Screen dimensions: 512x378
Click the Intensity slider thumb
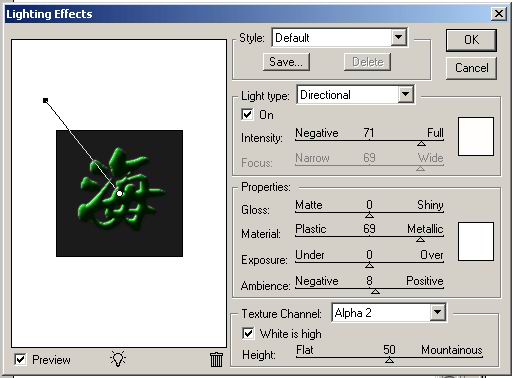click(x=421, y=144)
